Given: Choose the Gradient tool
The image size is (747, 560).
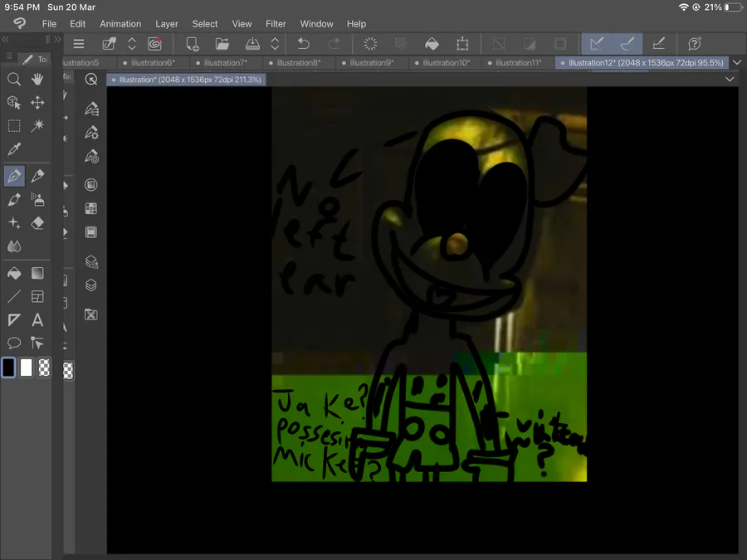Looking at the screenshot, I should [37, 273].
